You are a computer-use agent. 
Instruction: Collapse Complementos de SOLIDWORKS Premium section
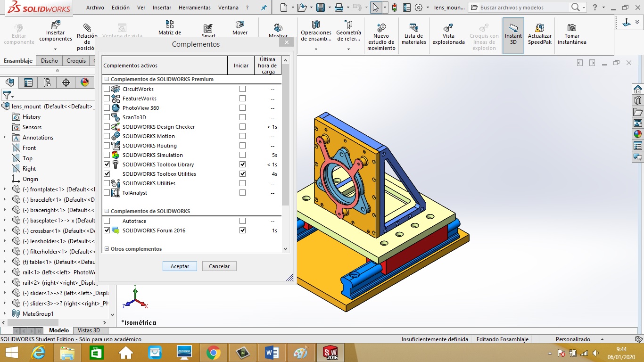pyautogui.click(x=106, y=79)
